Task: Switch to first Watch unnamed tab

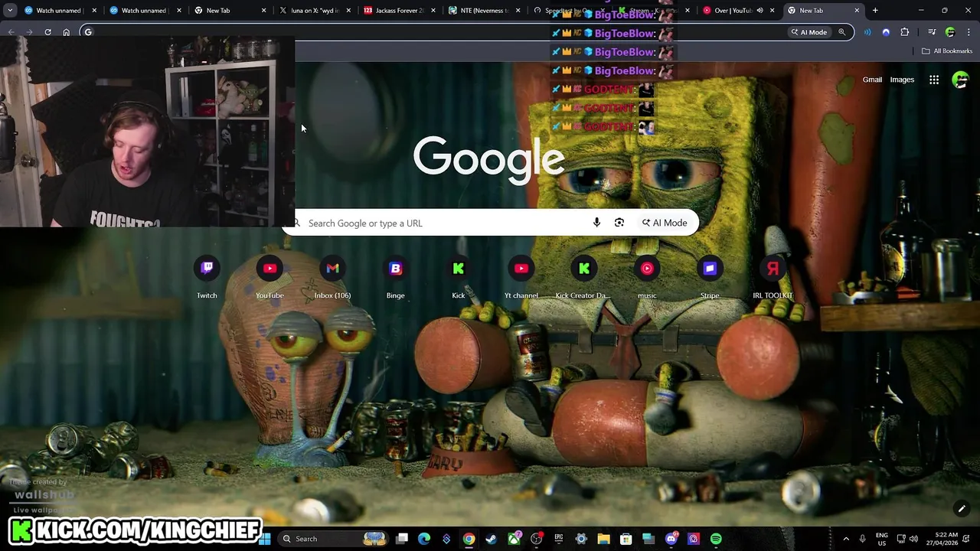Action: coord(60,11)
